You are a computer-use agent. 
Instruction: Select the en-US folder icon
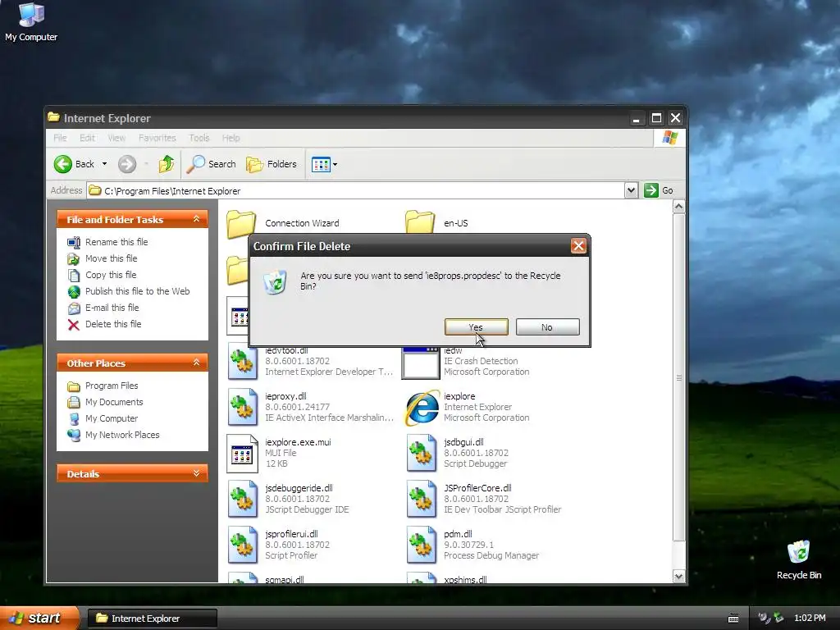pyautogui.click(x=420, y=221)
